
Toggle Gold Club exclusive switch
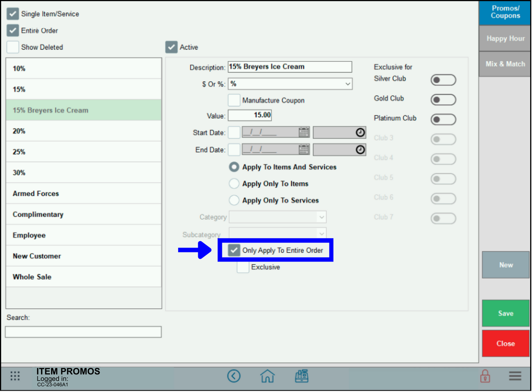(443, 100)
